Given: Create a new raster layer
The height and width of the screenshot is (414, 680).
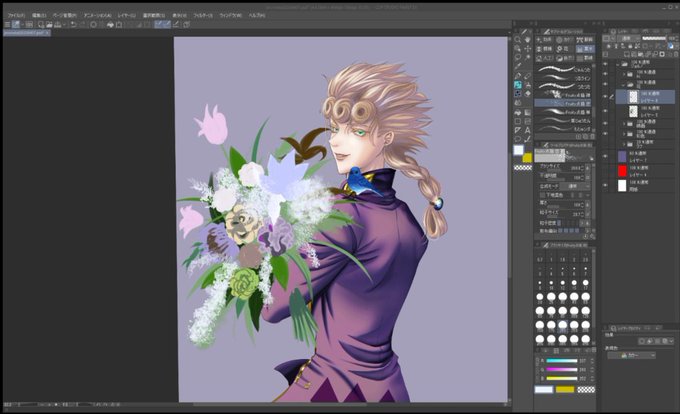Looking at the screenshot, I should pyautogui.click(x=627, y=53).
